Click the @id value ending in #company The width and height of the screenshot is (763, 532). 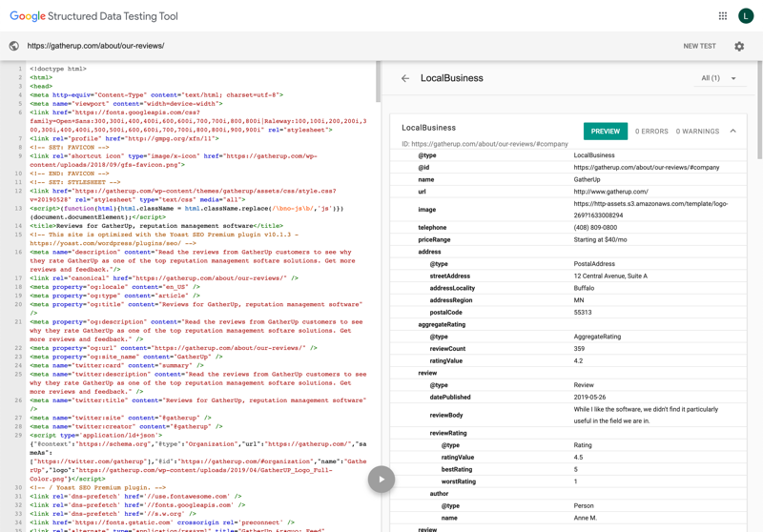tap(647, 168)
